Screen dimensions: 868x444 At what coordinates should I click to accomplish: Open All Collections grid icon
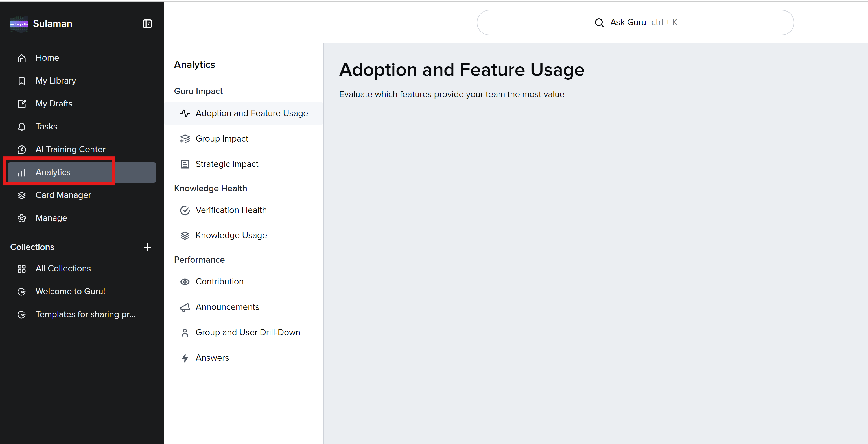pos(21,269)
